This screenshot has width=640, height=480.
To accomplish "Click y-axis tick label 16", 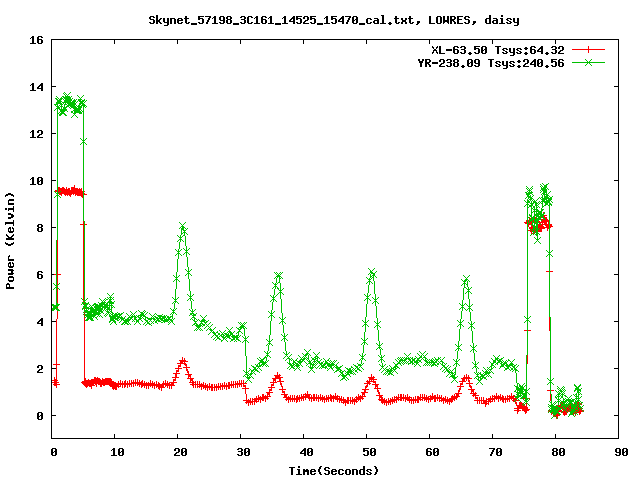I will 36,40.
